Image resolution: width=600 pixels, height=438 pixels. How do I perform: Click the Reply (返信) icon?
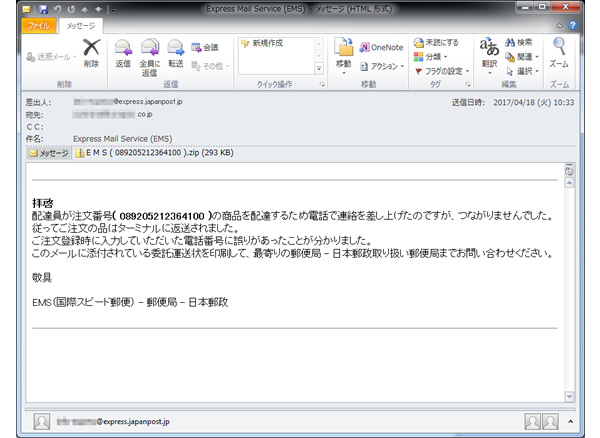click(x=123, y=48)
